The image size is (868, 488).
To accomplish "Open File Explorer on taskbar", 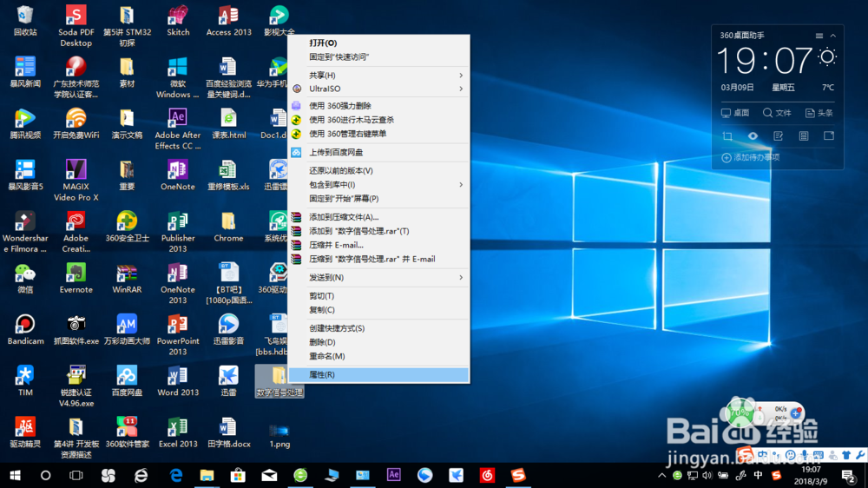I will (207, 475).
